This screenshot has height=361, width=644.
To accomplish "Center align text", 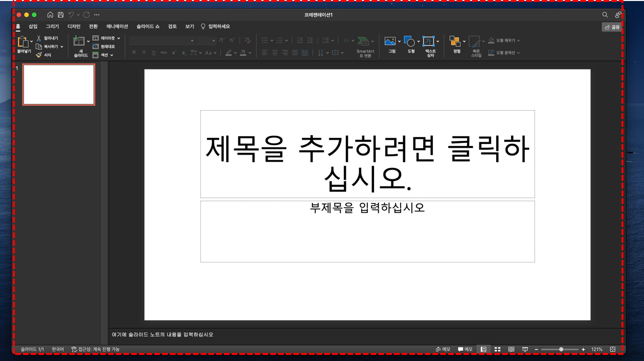I will [x=275, y=52].
